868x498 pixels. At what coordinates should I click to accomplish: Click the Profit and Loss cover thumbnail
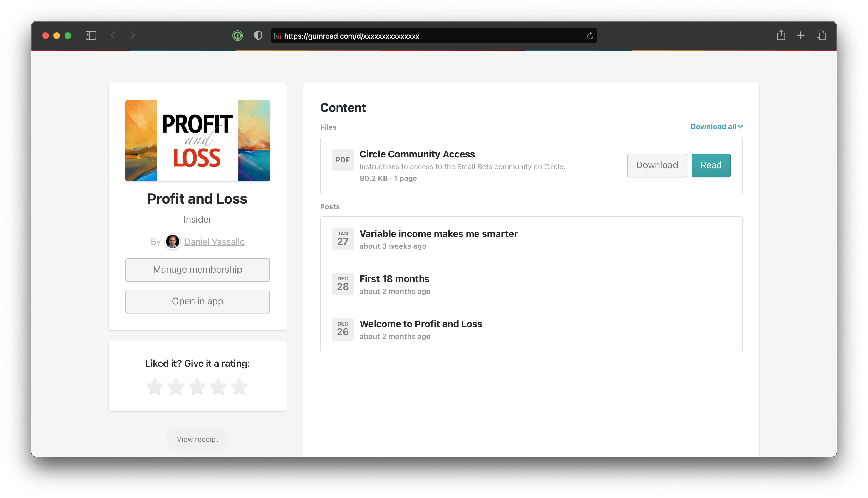pyautogui.click(x=197, y=140)
